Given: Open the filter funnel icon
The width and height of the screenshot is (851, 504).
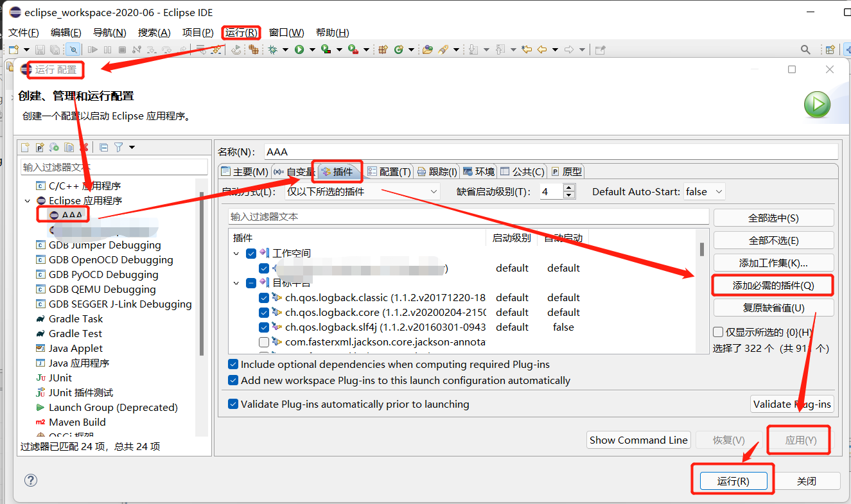Looking at the screenshot, I should [x=118, y=147].
